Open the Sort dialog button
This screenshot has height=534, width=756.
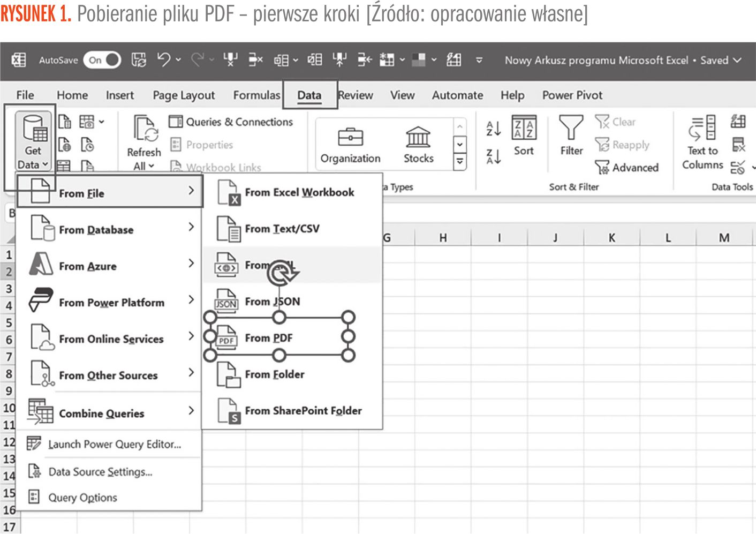(x=524, y=136)
